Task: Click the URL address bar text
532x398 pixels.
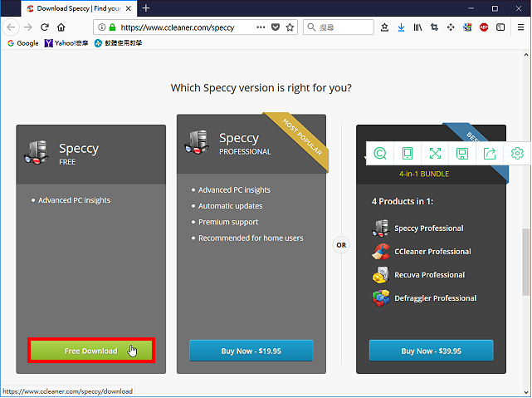Action: point(178,27)
